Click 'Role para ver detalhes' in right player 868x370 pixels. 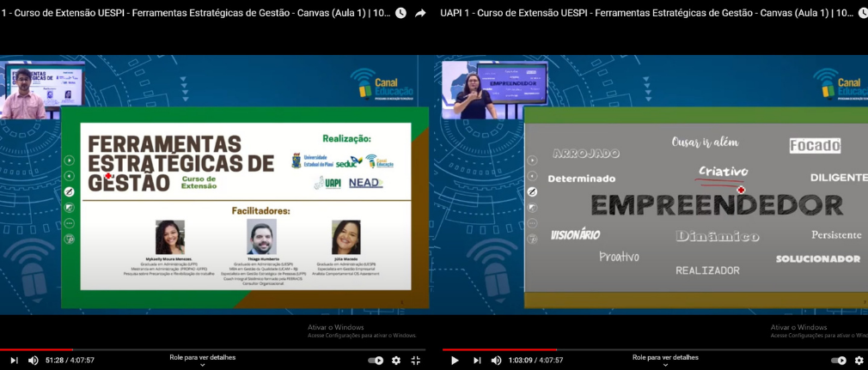click(665, 357)
